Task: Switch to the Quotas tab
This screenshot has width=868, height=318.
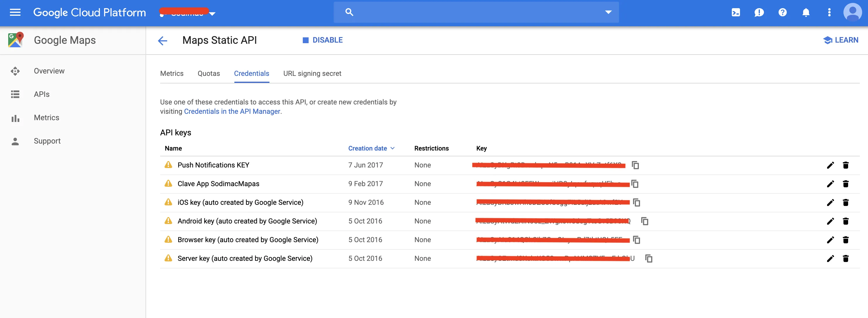Action: point(209,73)
